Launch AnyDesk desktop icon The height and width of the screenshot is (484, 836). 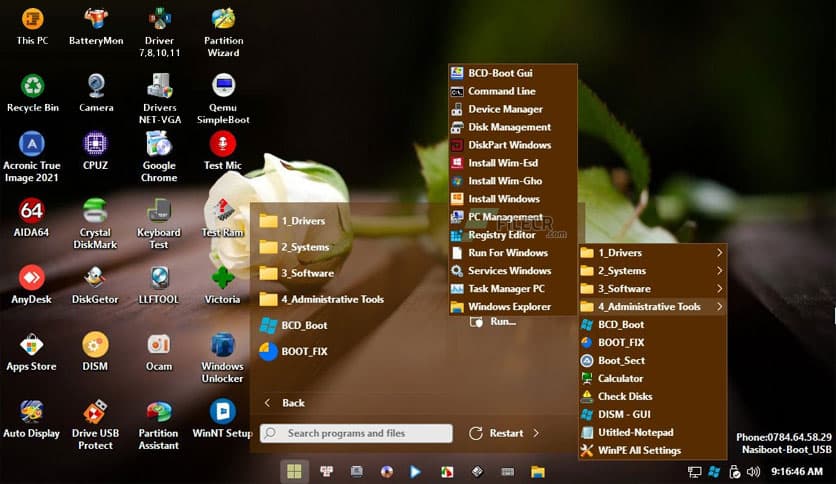(32, 278)
